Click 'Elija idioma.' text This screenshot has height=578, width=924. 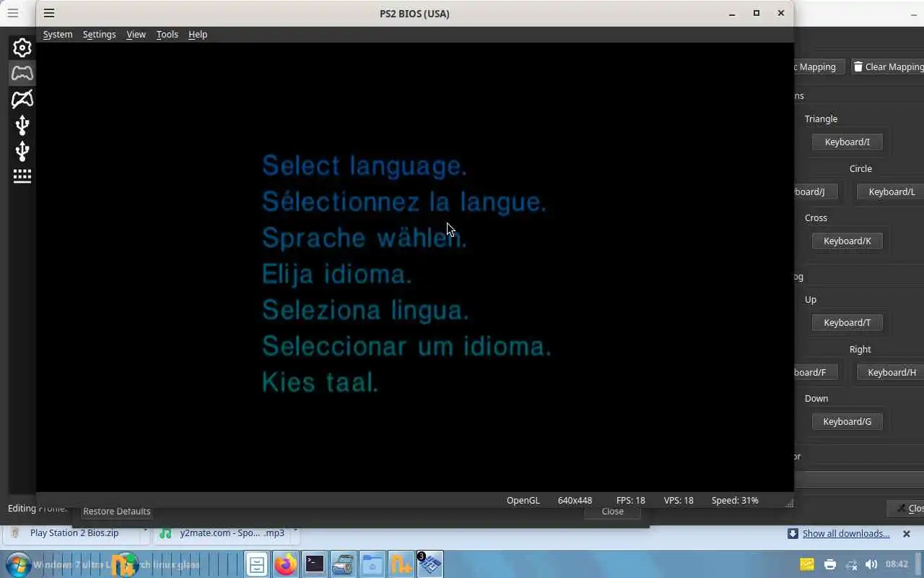coord(336,274)
